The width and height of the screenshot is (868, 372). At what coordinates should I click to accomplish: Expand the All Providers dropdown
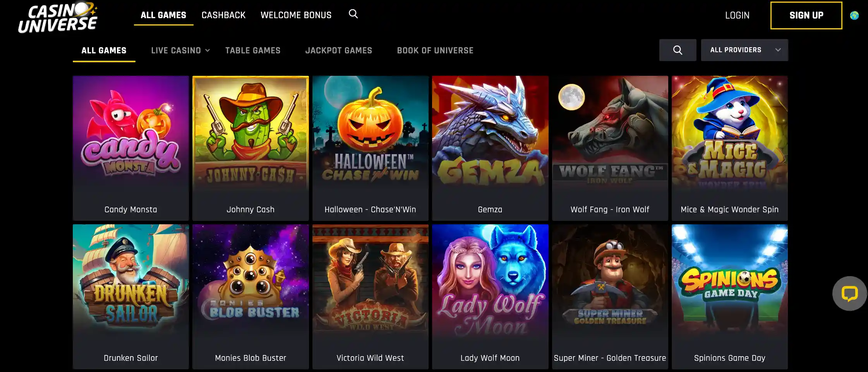point(744,50)
